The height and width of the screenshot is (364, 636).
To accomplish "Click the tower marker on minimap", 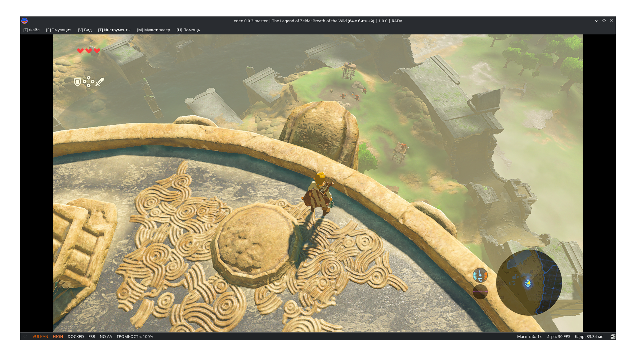I will [x=528, y=283].
